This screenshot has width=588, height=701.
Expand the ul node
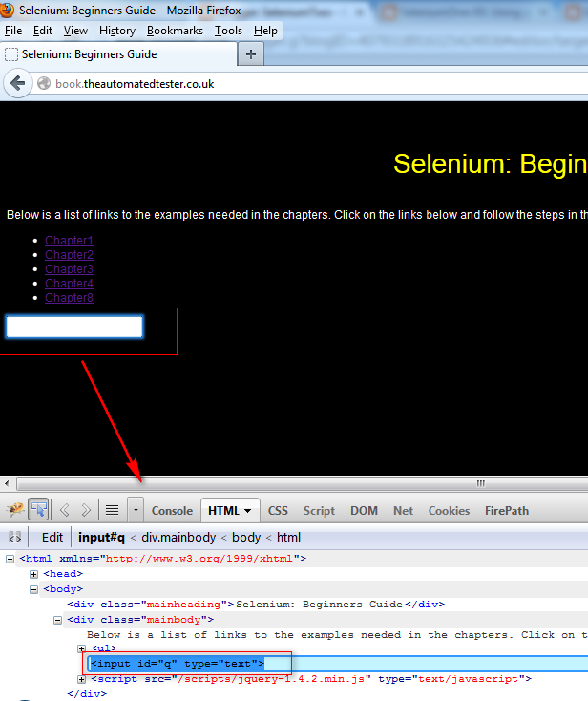81,648
